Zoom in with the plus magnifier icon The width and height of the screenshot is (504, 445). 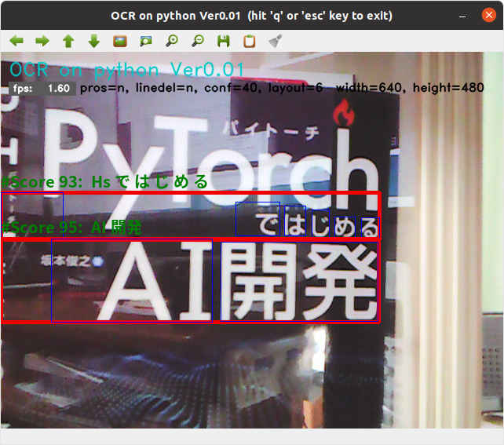(x=172, y=41)
